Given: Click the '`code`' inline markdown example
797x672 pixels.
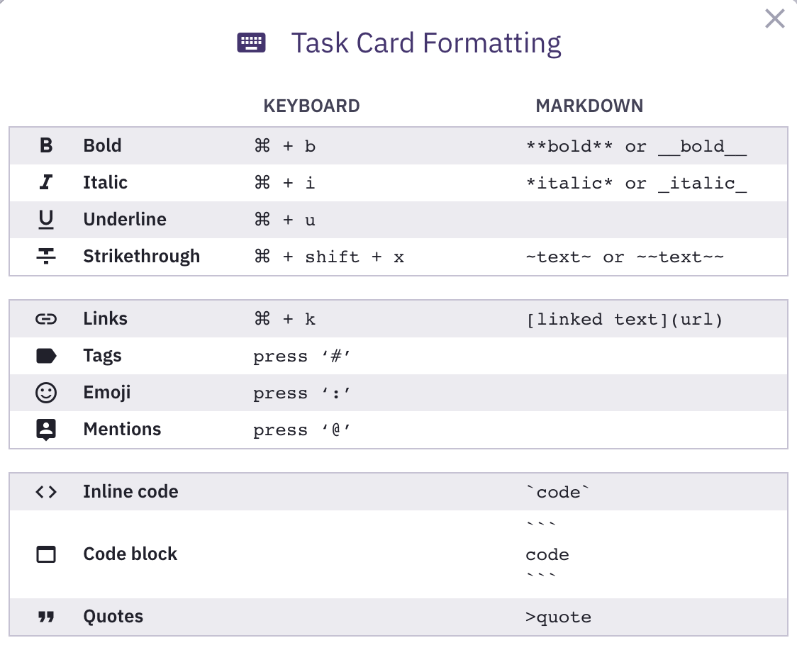Looking at the screenshot, I should 557,492.
